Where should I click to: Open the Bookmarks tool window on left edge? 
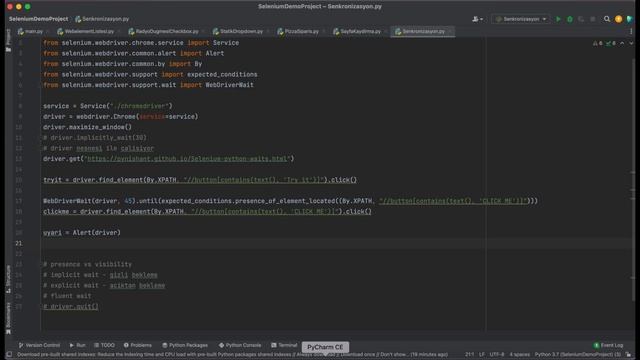pos(8,318)
